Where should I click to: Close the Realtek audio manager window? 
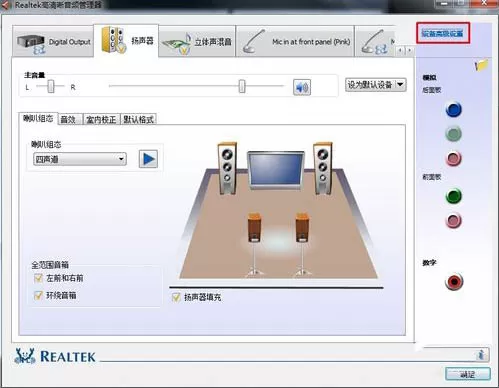point(484,3)
